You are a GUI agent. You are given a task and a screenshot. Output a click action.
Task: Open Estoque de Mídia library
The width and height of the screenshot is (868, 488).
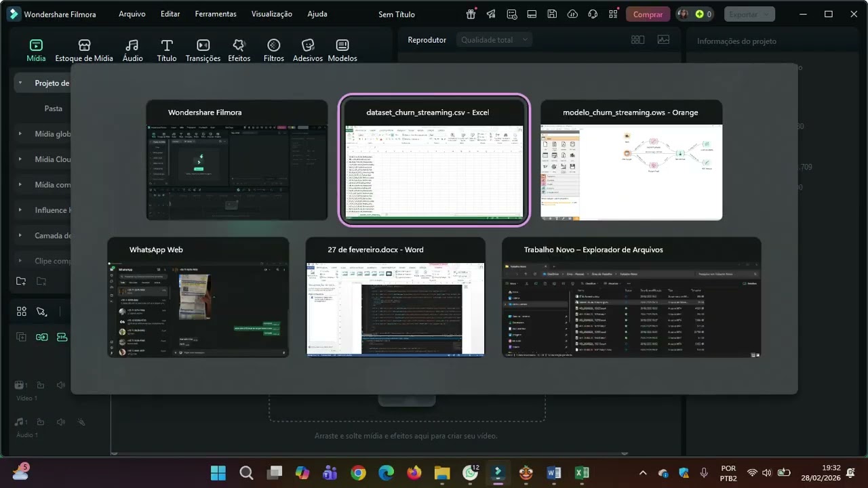[x=84, y=51]
